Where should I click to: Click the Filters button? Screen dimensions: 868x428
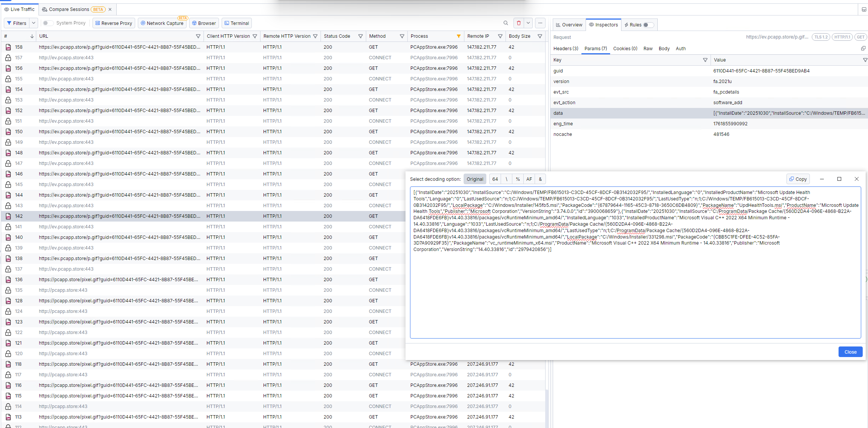pos(17,23)
